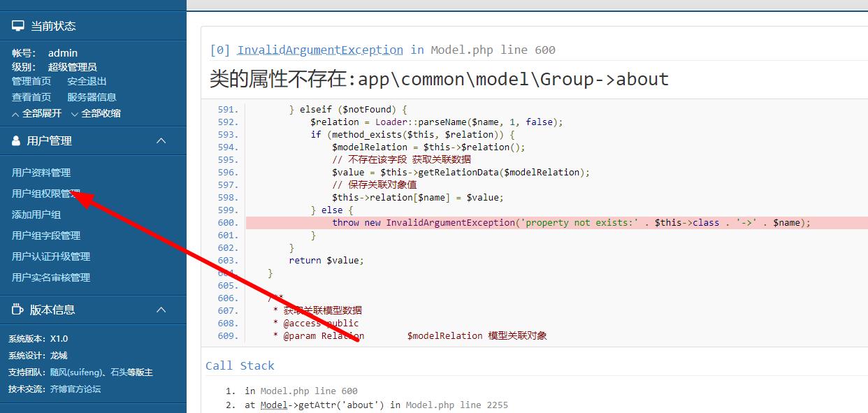Click 安全退出 to log out
The height and width of the screenshot is (413, 868).
click(x=87, y=81)
